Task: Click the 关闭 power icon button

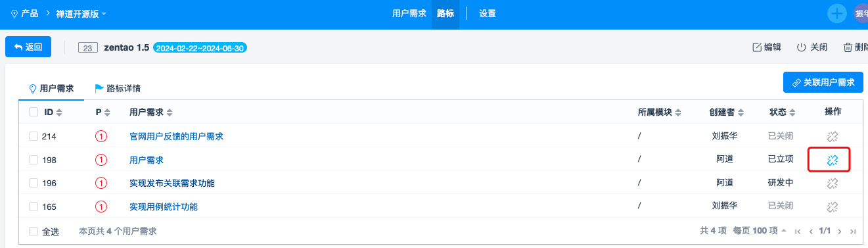Action: coord(801,47)
